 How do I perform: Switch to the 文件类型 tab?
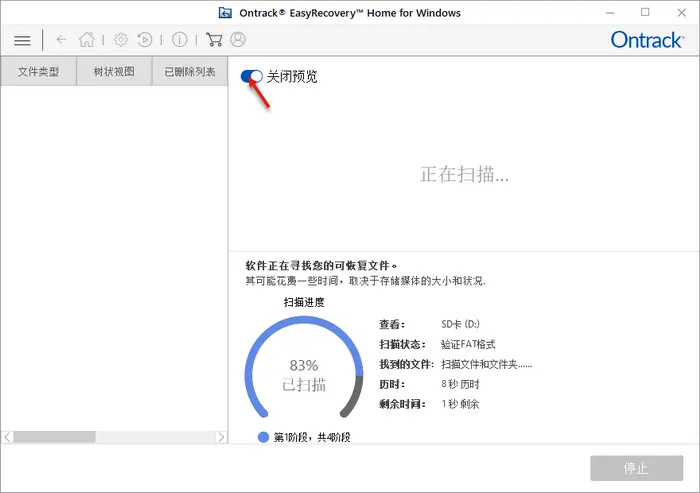point(38,71)
